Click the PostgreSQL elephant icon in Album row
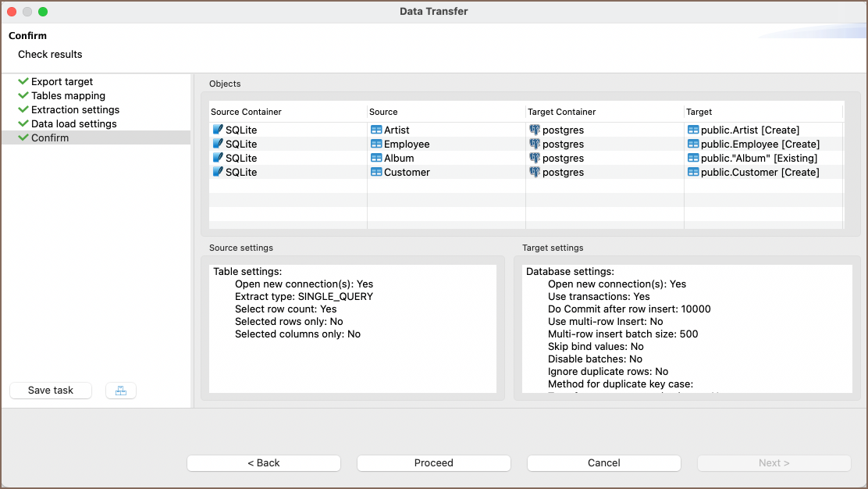The image size is (868, 489). coord(535,158)
